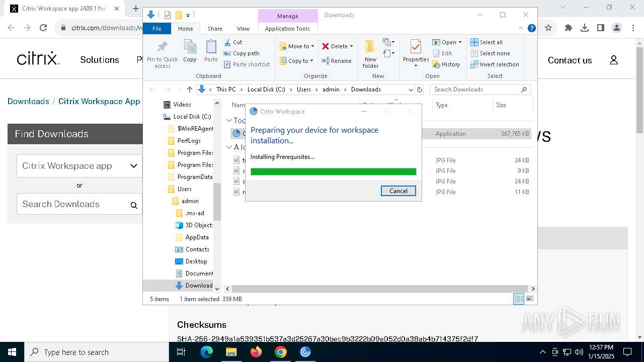This screenshot has height=362, width=644.
Task: Select AppData folder in tree
Action: 197,237
